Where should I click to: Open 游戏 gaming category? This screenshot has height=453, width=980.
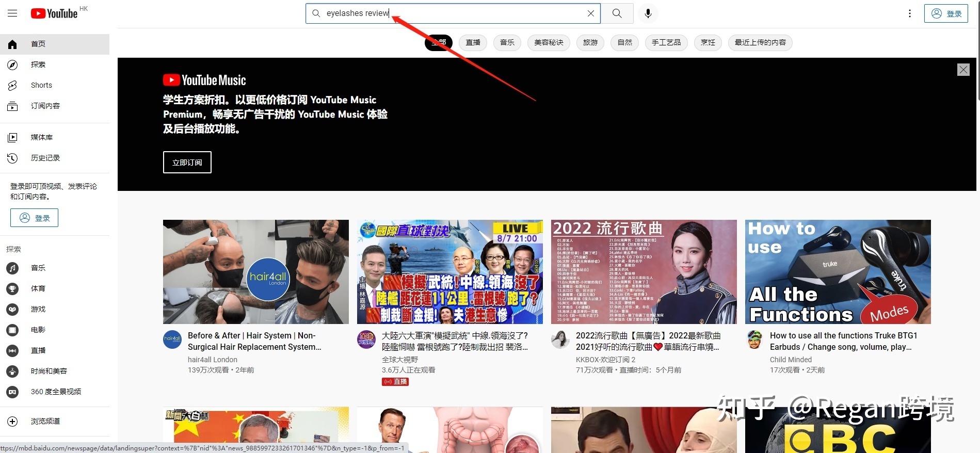[x=55, y=309]
